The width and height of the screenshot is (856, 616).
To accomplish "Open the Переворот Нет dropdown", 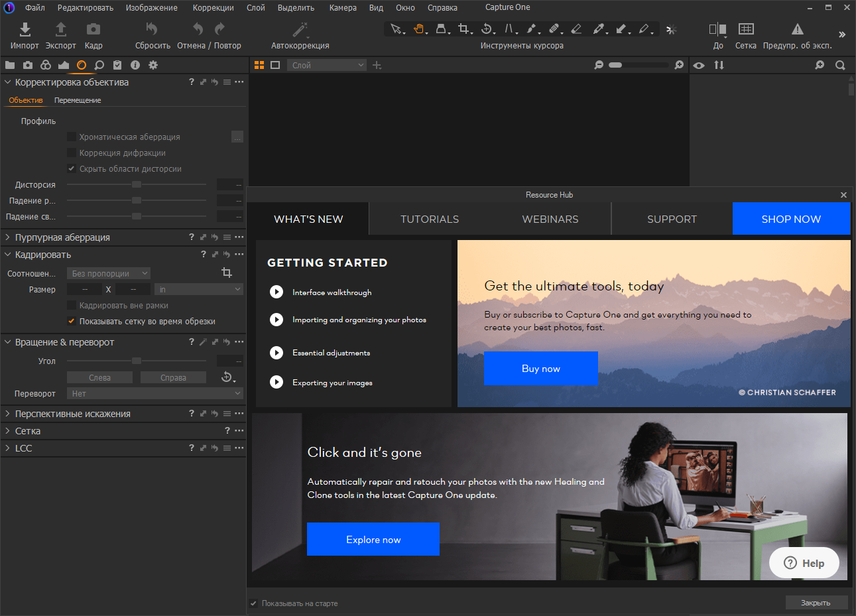I will (155, 393).
